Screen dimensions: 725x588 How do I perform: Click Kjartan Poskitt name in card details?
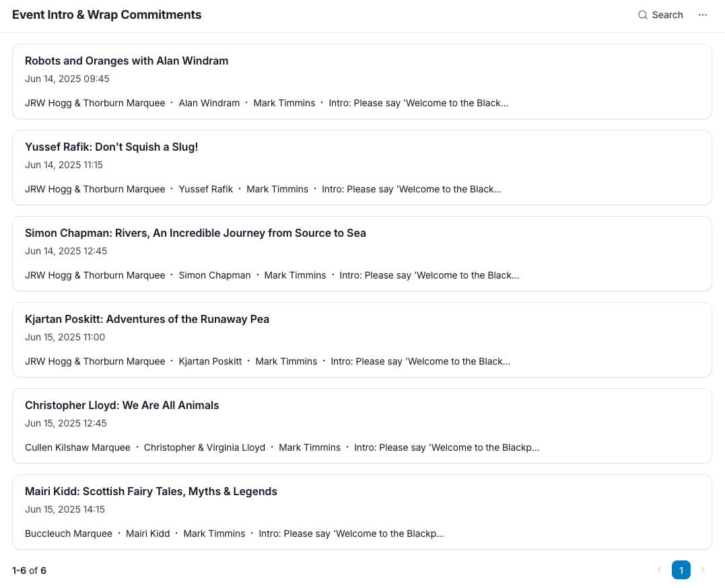point(210,361)
